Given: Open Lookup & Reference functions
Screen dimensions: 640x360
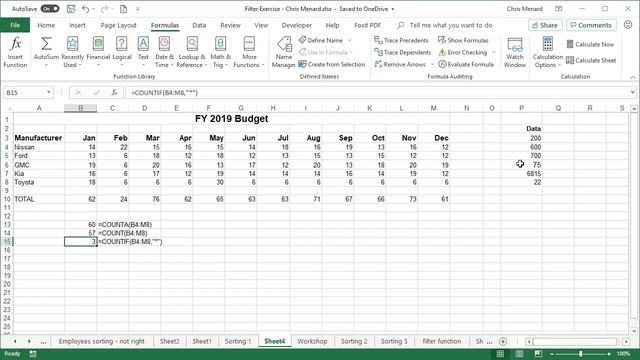Looking at the screenshot, I should tap(192, 52).
